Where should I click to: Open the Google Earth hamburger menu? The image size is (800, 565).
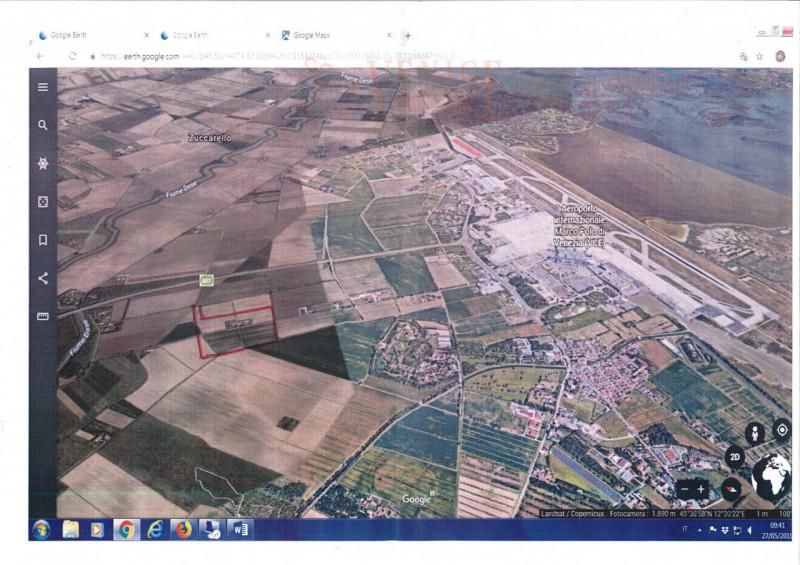point(43,87)
